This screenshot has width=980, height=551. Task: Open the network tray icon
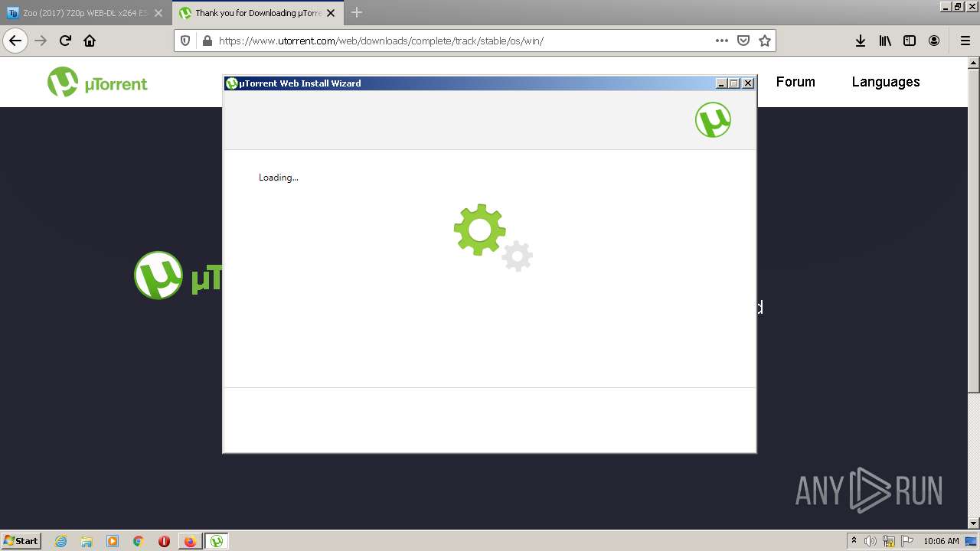coord(889,541)
